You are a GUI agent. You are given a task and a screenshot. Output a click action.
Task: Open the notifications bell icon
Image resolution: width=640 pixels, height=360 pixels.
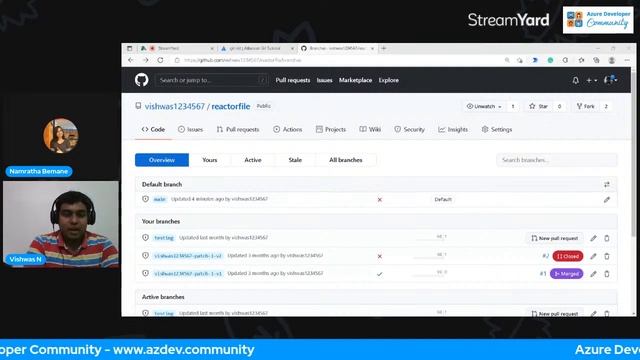(576, 80)
